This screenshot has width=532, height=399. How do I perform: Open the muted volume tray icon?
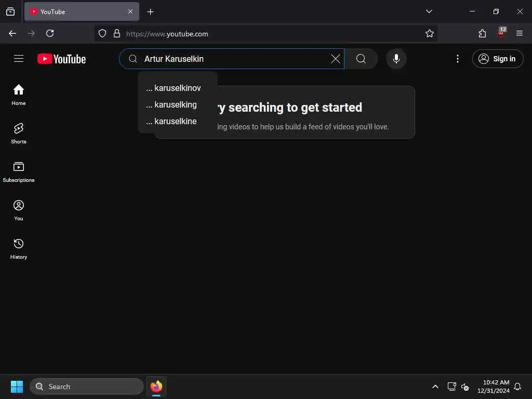(x=465, y=387)
